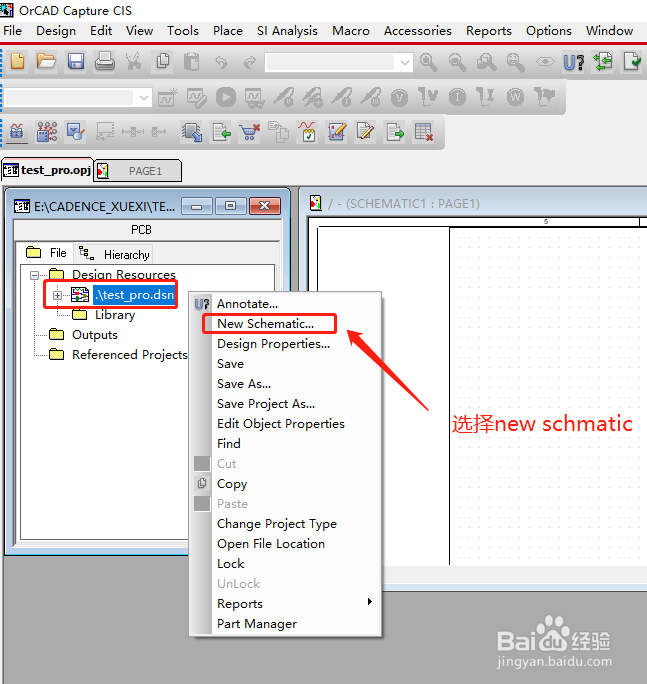Minimize the project manager sub-window
The height and width of the screenshot is (684, 647).
(x=197, y=206)
